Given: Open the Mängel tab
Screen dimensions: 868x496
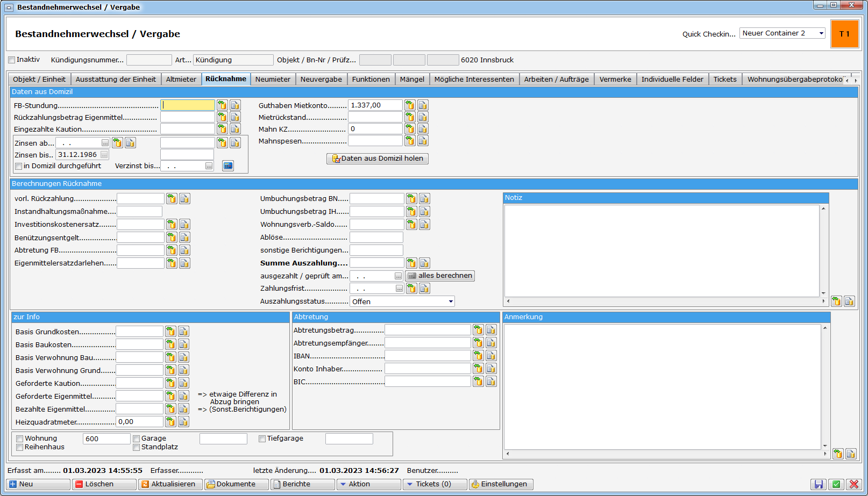Looking at the screenshot, I should (412, 79).
